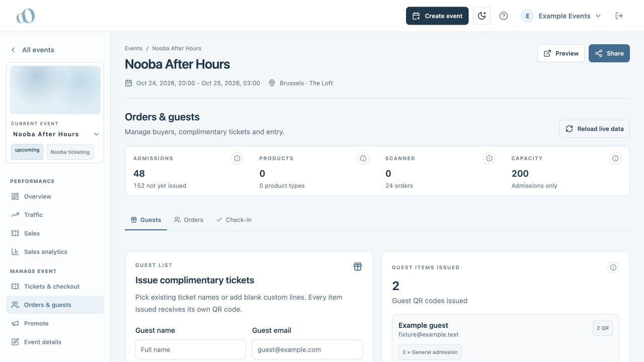Show info for Admissions stat

[x=237, y=158]
